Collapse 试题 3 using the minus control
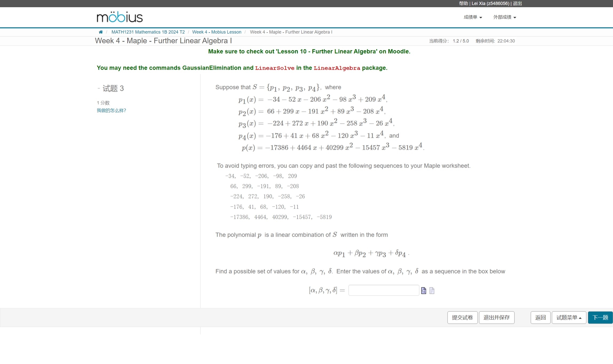The width and height of the screenshot is (613, 364). [98, 88]
